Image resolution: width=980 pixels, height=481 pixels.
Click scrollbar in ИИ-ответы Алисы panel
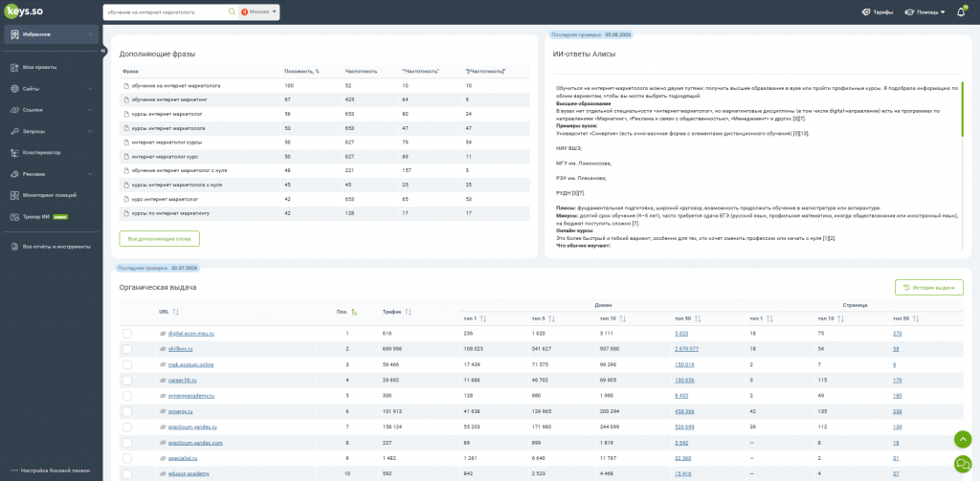[x=963, y=109]
